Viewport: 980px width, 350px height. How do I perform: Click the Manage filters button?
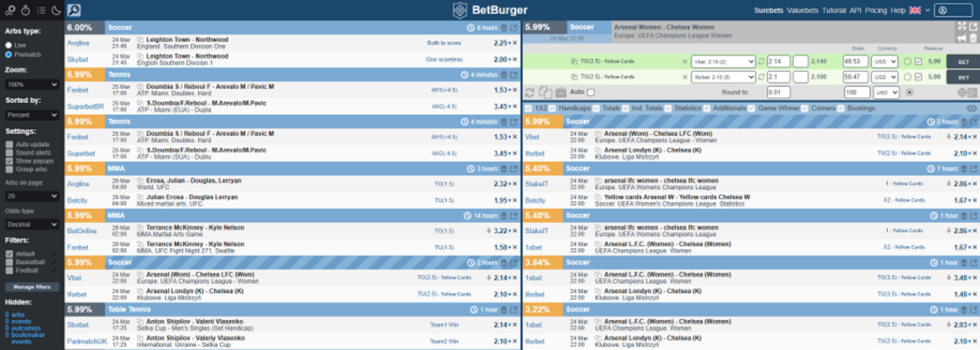(32, 287)
